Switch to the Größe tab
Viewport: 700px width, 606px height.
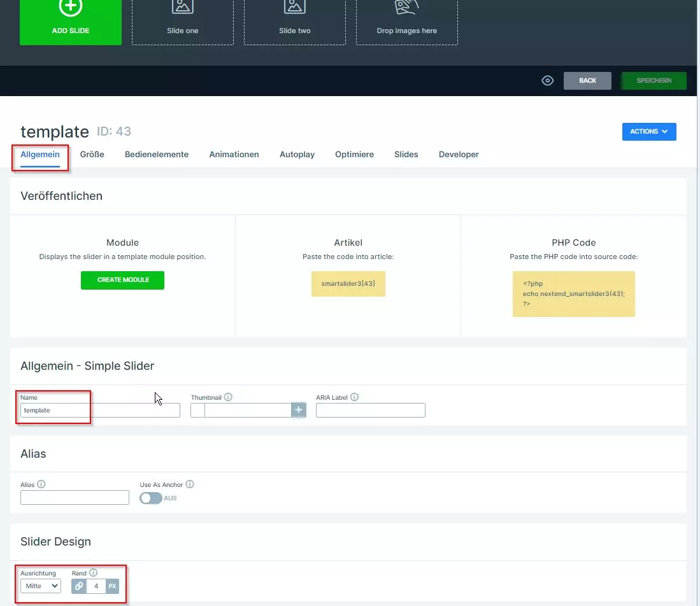(92, 154)
